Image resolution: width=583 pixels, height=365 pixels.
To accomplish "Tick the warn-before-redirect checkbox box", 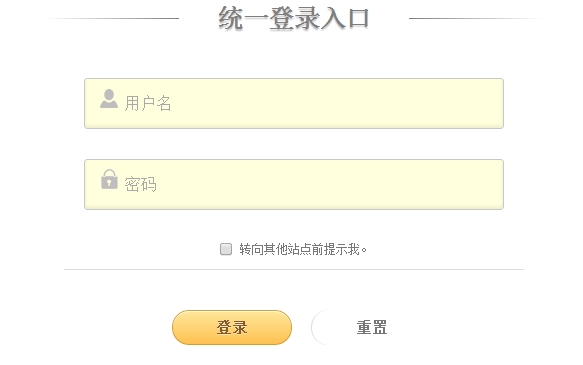I will pyautogui.click(x=226, y=249).
